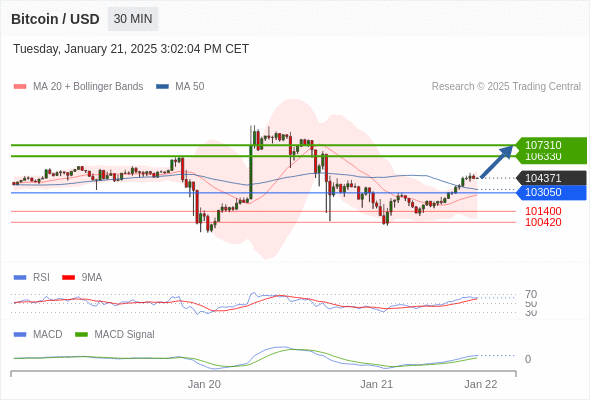Click the 100420 support price label
Image resolution: width=590 pixels, height=400 pixels.
click(543, 222)
